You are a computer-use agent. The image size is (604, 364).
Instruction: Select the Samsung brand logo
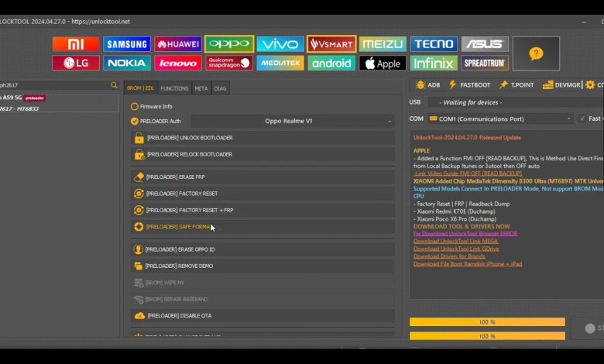127,44
